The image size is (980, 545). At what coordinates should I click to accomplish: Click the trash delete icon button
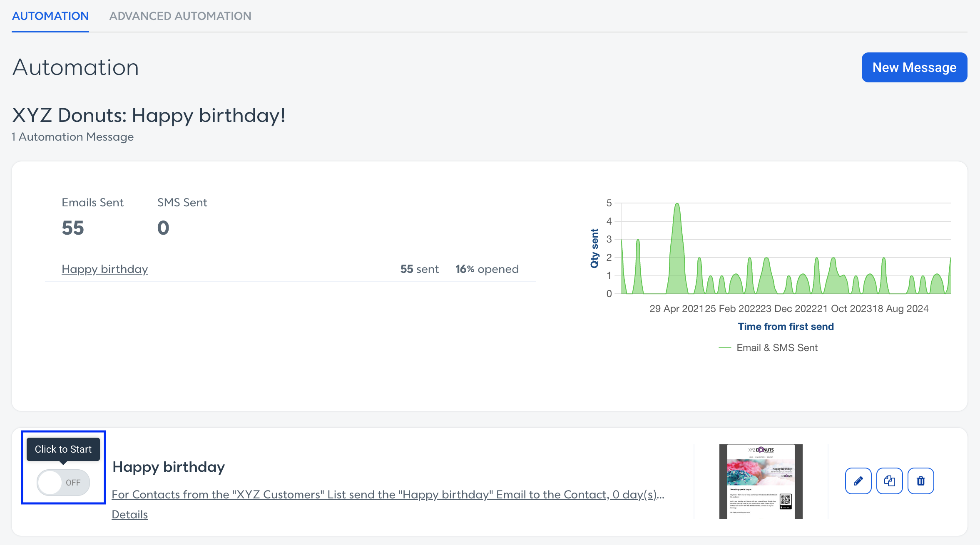point(920,481)
